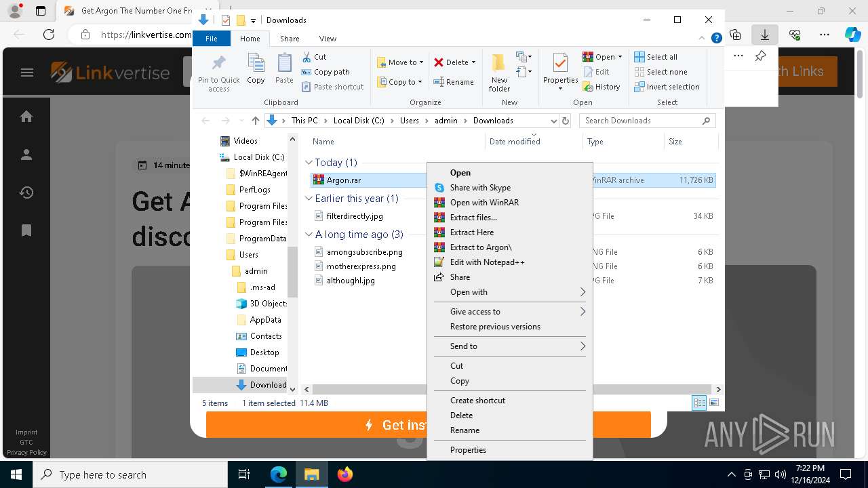Select Extract files... menu entry
Screen dimensions: 868x488
click(x=509, y=218)
